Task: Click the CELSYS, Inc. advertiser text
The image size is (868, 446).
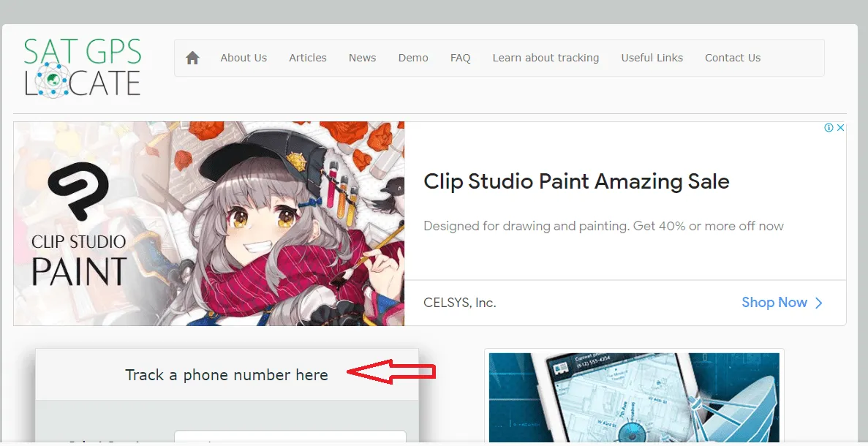Action: tap(459, 303)
